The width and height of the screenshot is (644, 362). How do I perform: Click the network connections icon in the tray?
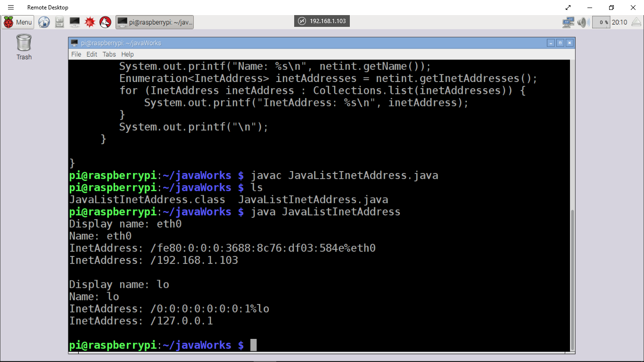click(568, 22)
